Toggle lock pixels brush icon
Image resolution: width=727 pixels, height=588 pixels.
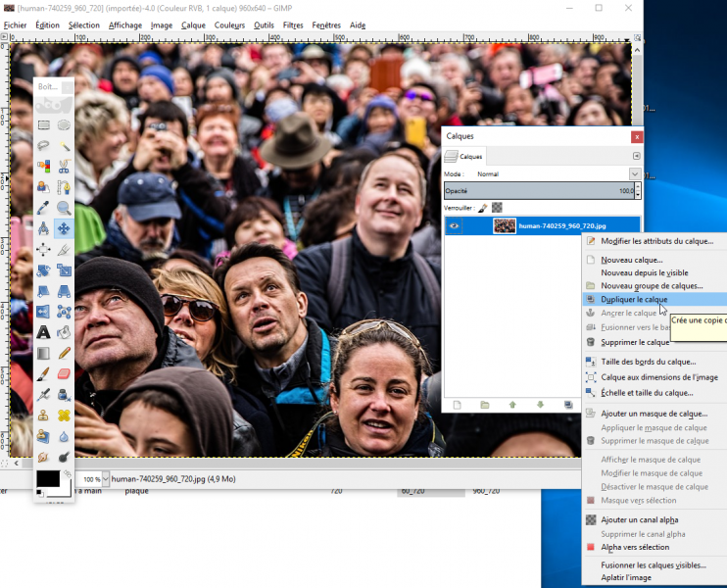483,208
